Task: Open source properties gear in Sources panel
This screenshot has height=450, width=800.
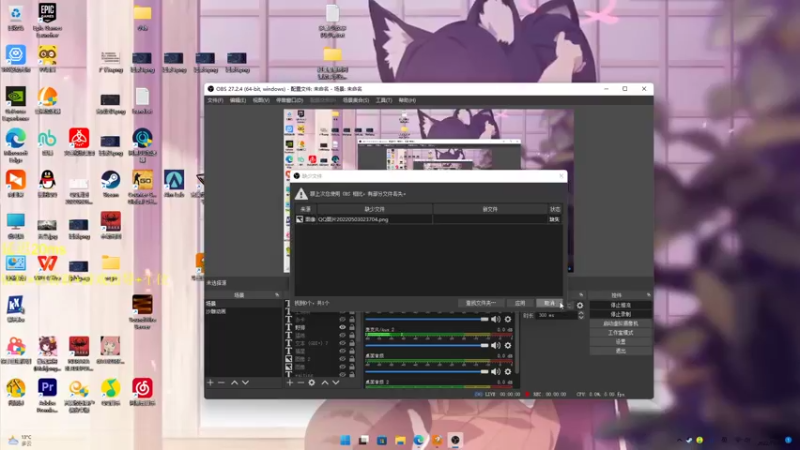Action: (312, 382)
